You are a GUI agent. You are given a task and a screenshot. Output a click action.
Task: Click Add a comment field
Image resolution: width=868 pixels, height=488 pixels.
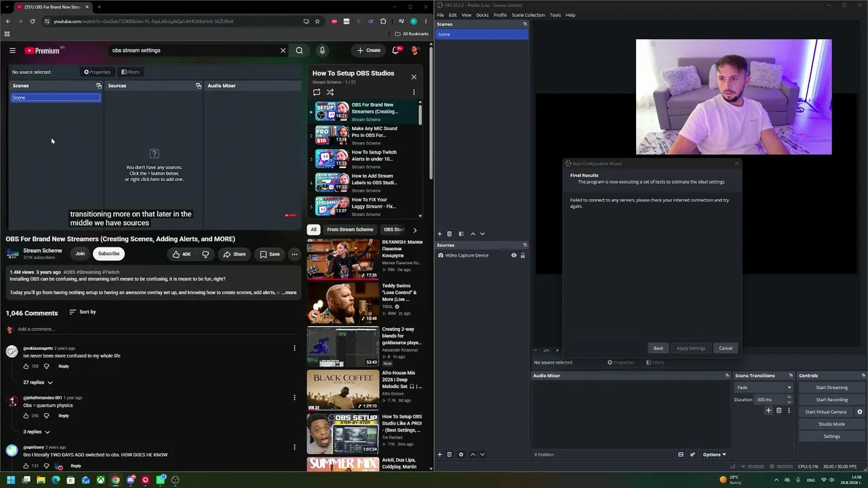pyautogui.click(x=156, y=329)
